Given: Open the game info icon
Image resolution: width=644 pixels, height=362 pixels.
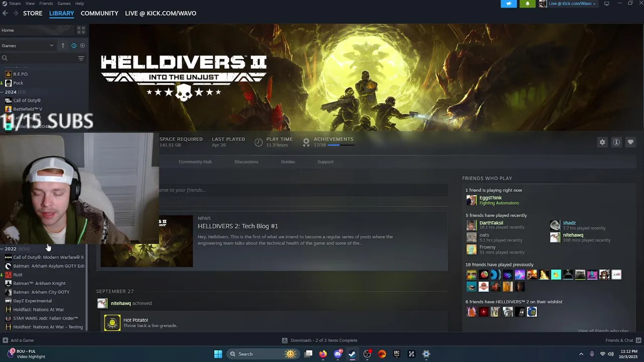Looking at the screenshot, I should 616,142.
